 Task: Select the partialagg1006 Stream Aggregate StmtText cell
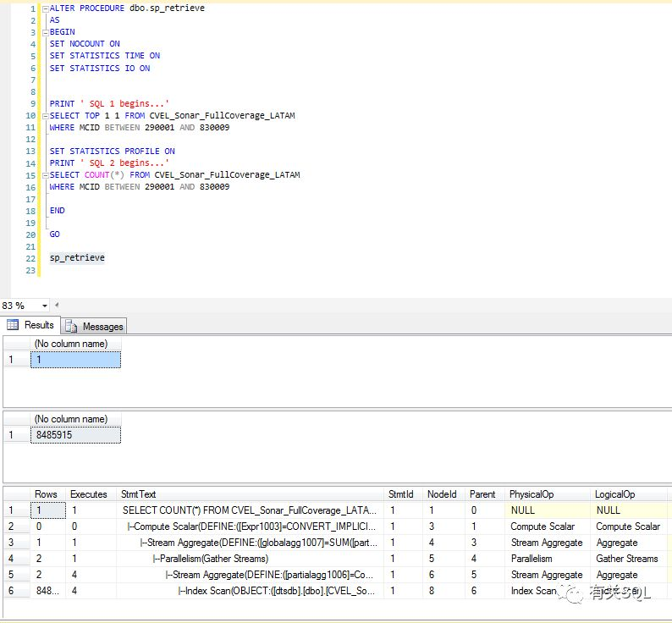pos(250,575)
